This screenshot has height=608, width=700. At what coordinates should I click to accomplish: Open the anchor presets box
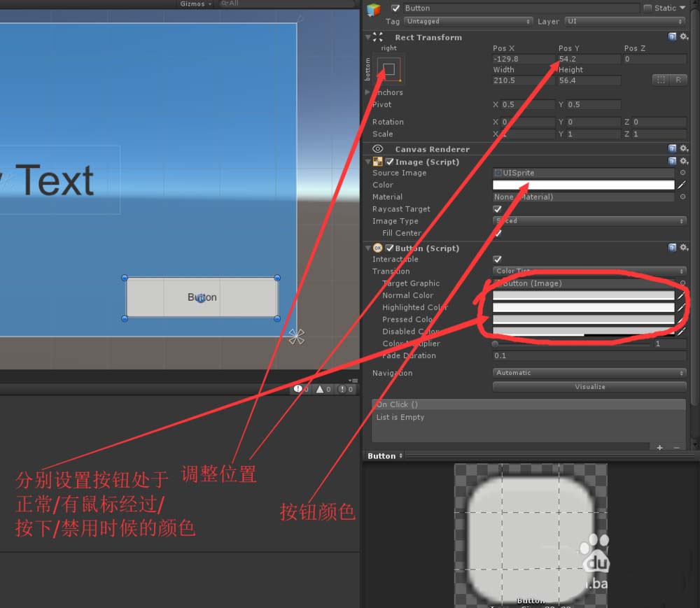click(388, 69)
